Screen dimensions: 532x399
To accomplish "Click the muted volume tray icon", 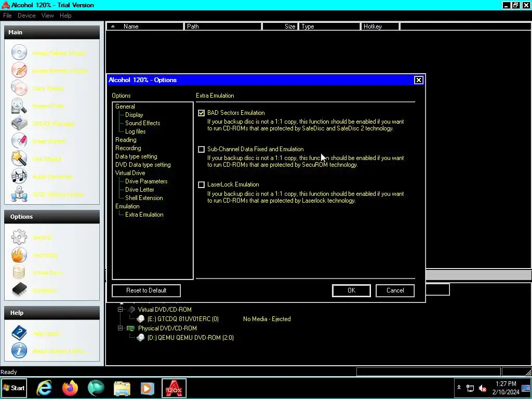I will [483, 388].
